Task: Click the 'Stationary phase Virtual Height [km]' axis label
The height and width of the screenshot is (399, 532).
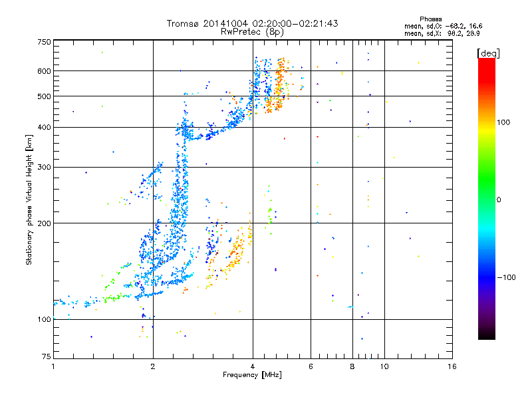Action: 29,199
